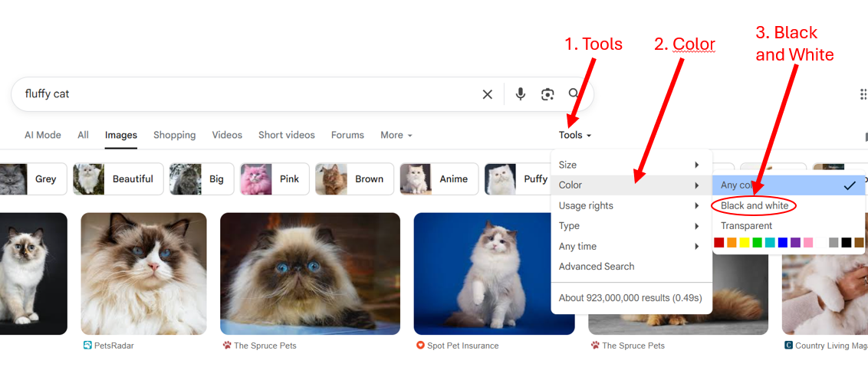
Task: Toggle the Tools dropdown
Action: tap(575, 135)
